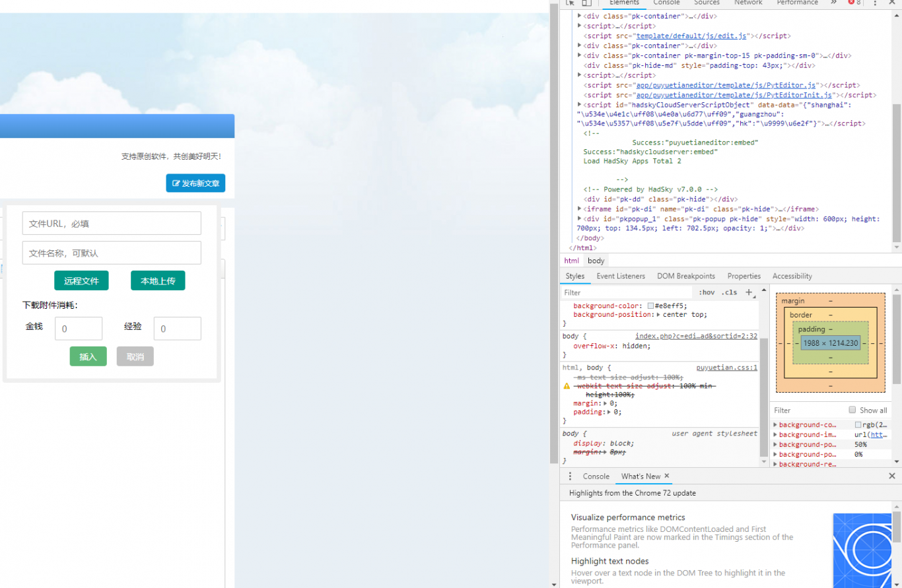Expand the padding: 0 shorthand triangle
Image resolution: width=902 pixels, height=588 pixels.
tap(609, 412)
